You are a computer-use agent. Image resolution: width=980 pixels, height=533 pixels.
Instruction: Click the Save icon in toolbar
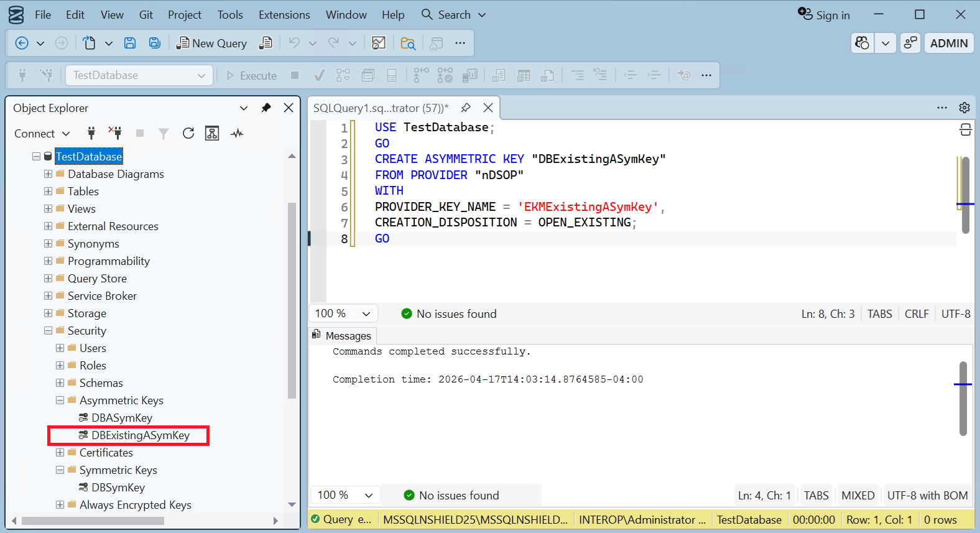point(130,43)
